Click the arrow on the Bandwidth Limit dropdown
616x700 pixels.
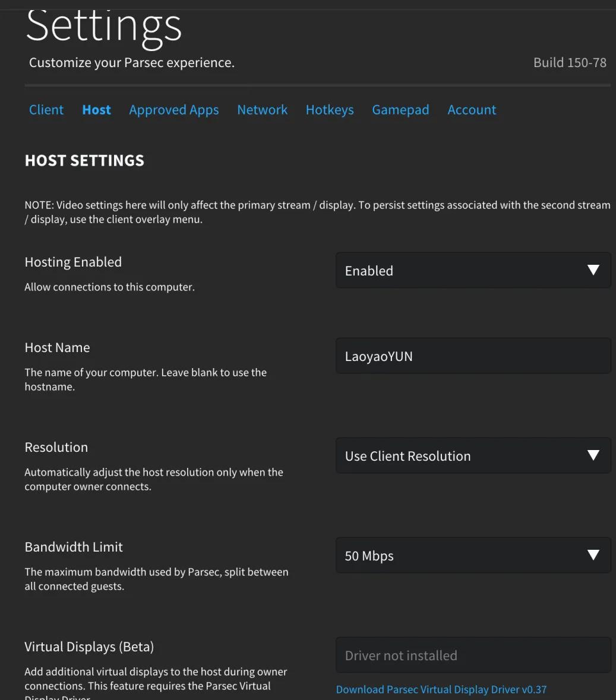[x=593, y=555]
